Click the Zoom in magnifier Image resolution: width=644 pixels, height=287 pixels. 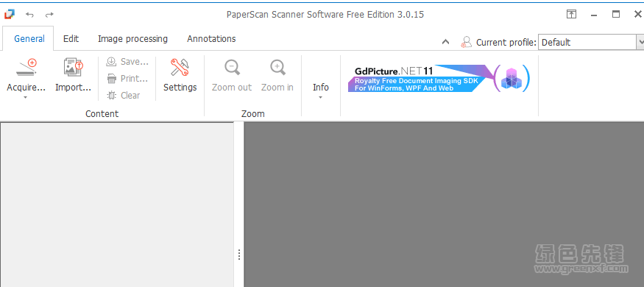point(277,68)
